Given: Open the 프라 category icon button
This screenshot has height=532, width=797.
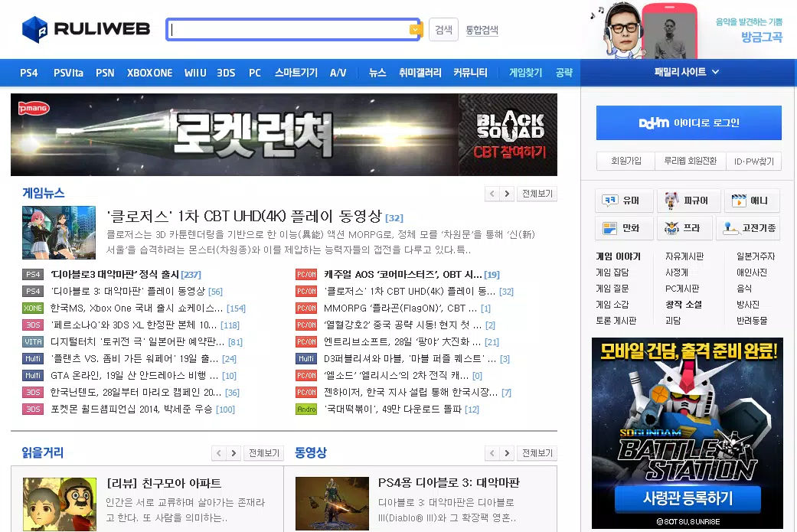Looking at the screenshot, I should pyautogui.click(x=684, y=228).
